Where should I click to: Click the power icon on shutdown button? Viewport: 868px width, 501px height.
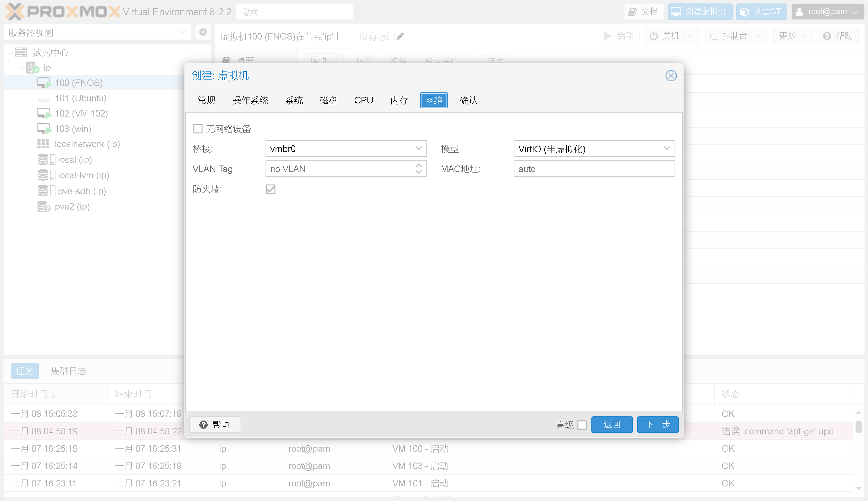click(654, 36)
